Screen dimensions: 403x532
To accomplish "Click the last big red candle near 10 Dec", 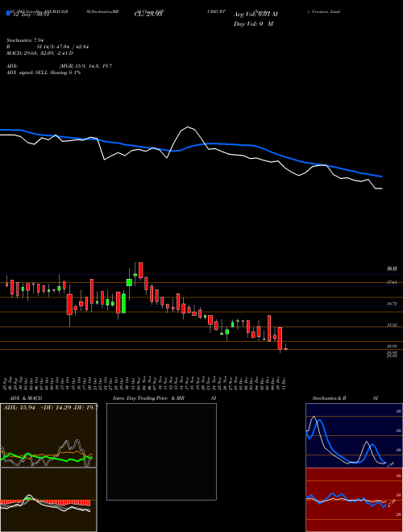I will tap(280, 339).
